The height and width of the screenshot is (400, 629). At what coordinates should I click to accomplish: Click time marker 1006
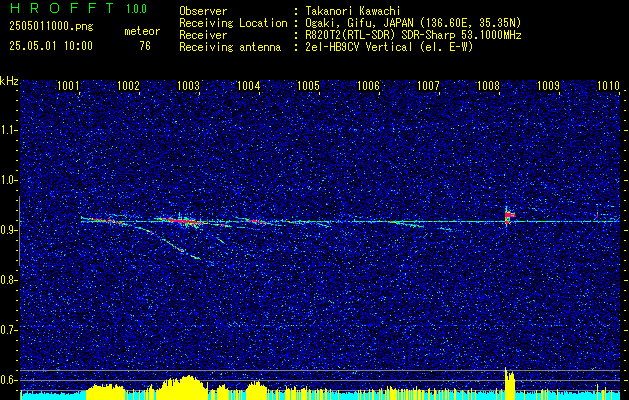(x=368, y=85)
